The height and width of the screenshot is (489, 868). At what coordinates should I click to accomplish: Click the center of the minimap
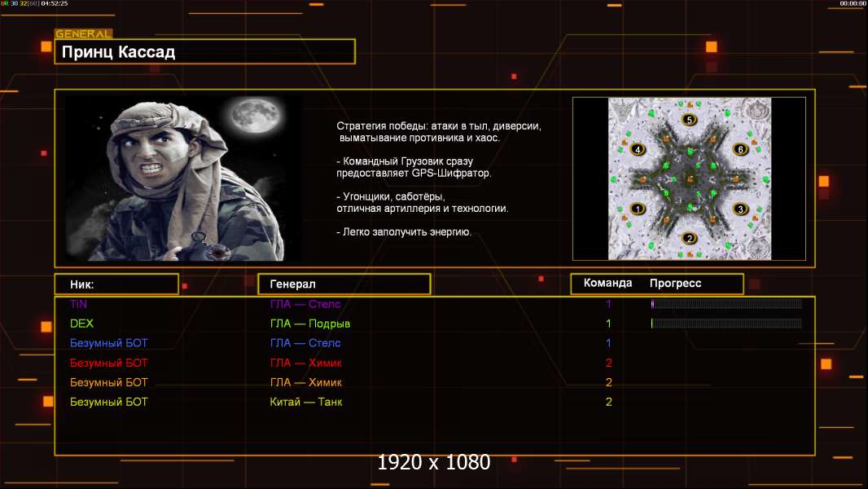(x=689, y=178)
